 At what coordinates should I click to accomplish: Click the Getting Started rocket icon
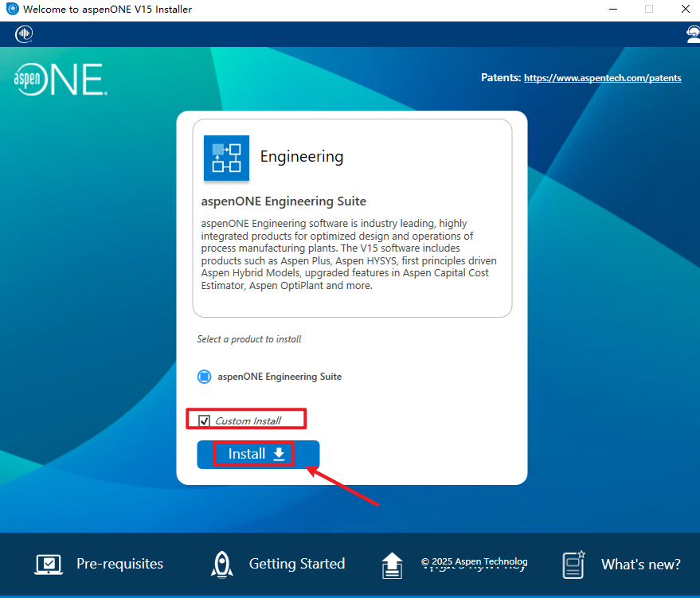(221, 565)
